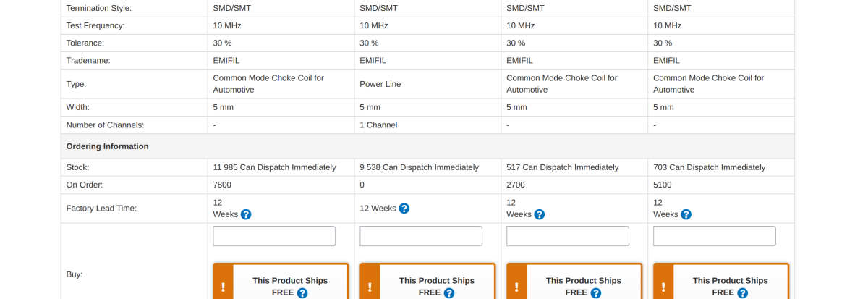Image resolution: width=868 pixels, height=299 pixels.
Task: Focus the Buy quantity field for 703 stock product
Action: pyautogui.click(x=715, y=236)
